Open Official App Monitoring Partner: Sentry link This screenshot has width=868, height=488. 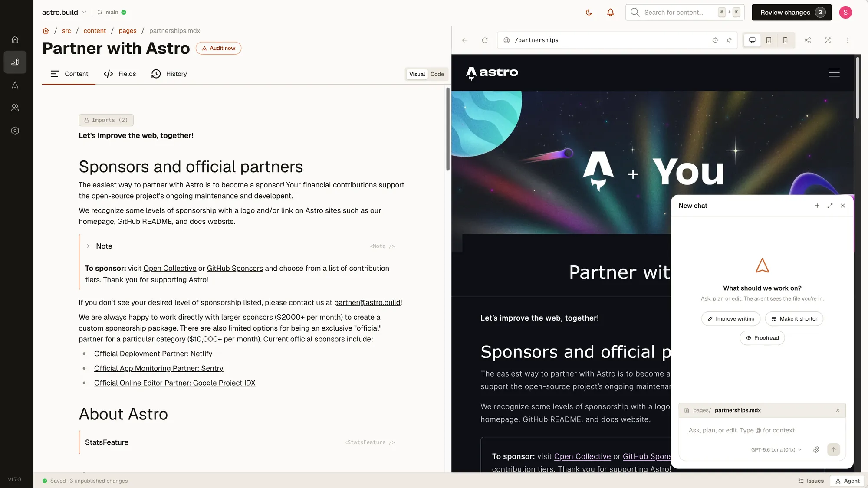point(159,369)
